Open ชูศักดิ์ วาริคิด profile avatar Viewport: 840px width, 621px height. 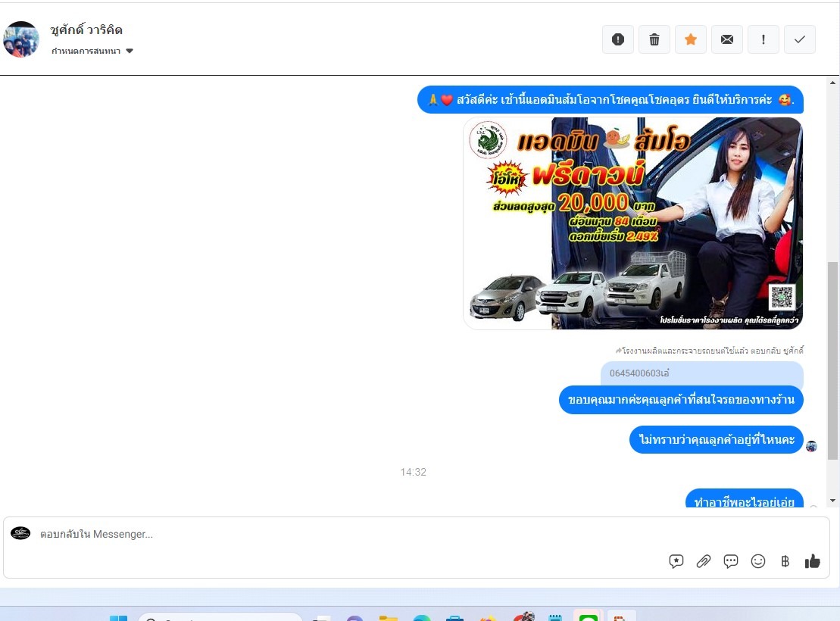pyautogui.click(x=21, y=39)
